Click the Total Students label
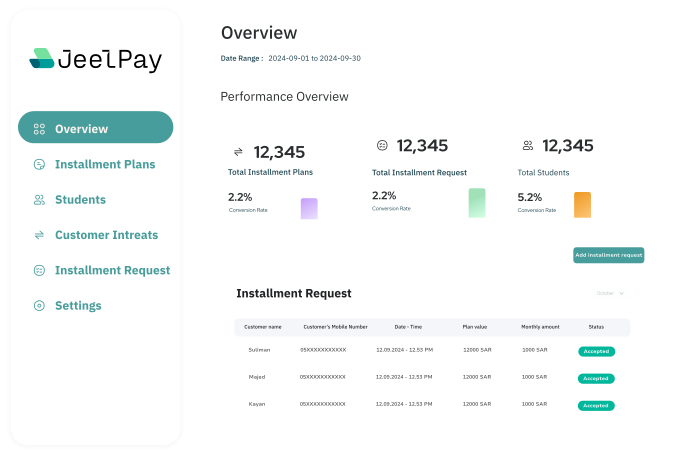Image resolution: width=675 pixels, height=455 pixels. 543,173
